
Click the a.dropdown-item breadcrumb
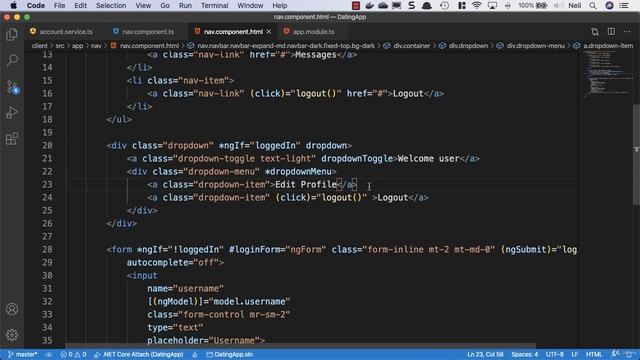click(604, 46)
